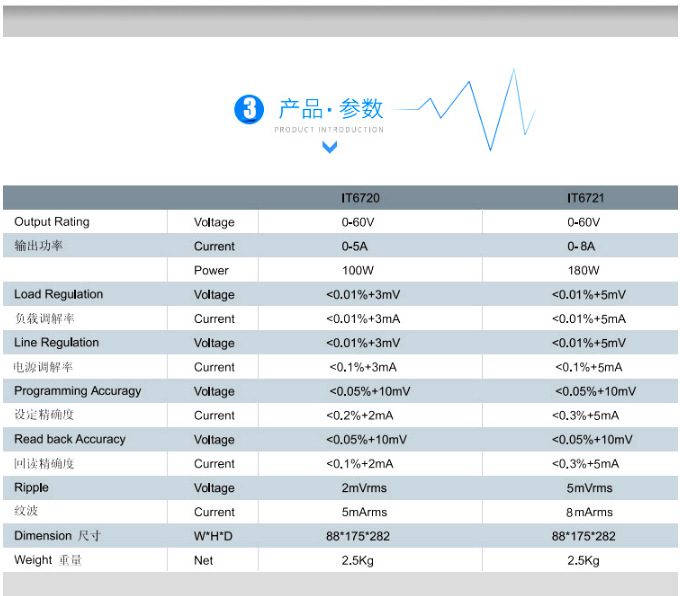Viewport: 680px width, 596px height.
Task: Click IT6720 weight 2.5Kg
Action: [358, 560]
